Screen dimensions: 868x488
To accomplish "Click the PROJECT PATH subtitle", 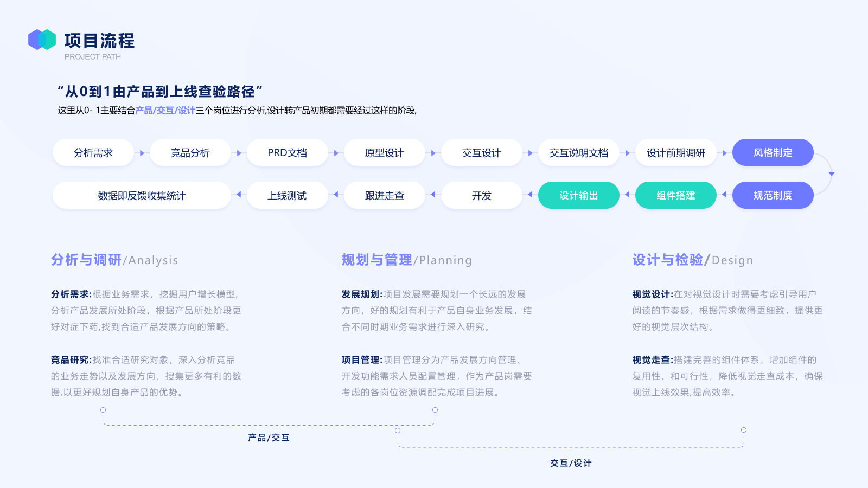I will coord(93,56).
